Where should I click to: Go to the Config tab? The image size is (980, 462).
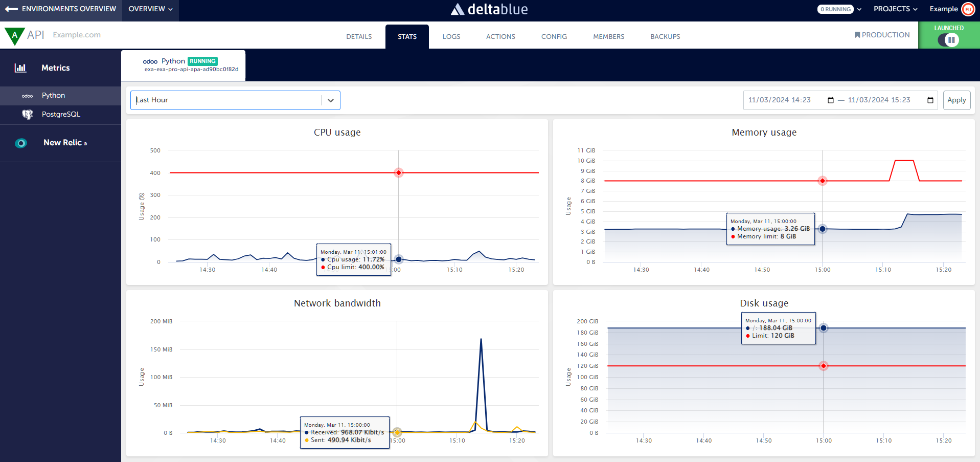(x=554, y=37)
